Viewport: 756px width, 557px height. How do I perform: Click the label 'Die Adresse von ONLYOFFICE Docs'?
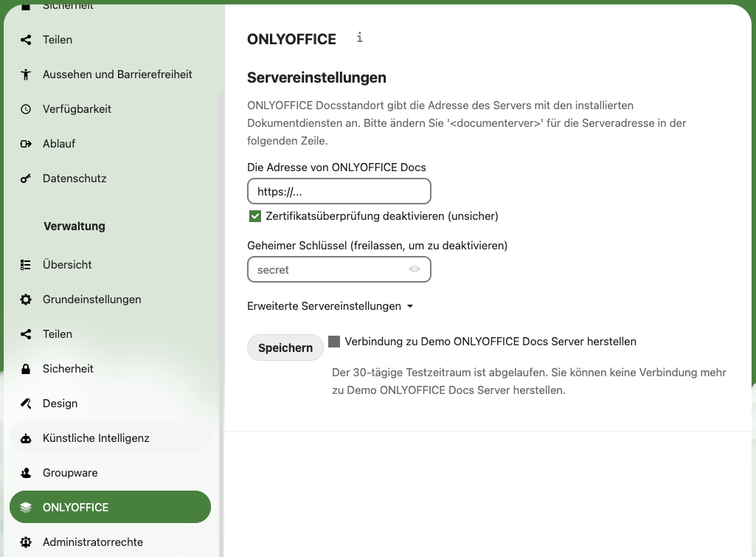coord(336,167)
